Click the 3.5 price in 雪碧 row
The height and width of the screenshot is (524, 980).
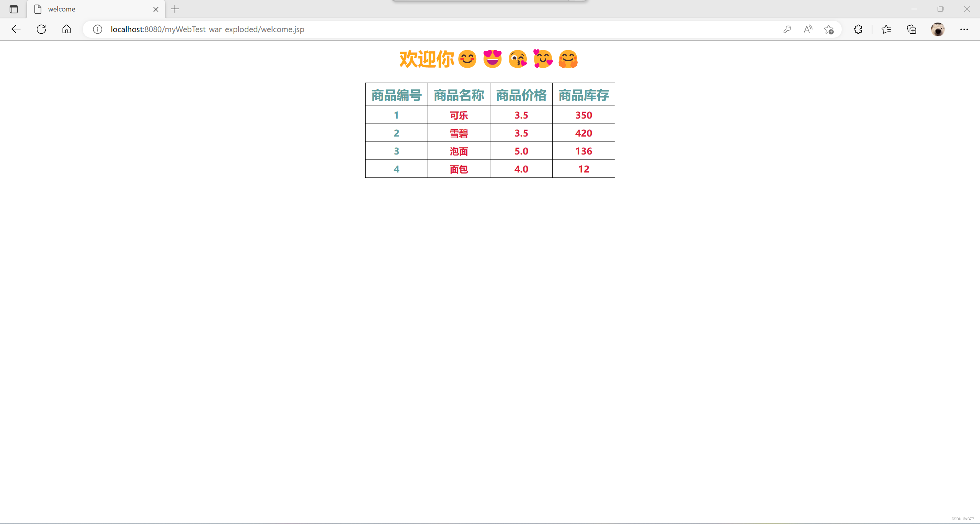click(521, 133)
